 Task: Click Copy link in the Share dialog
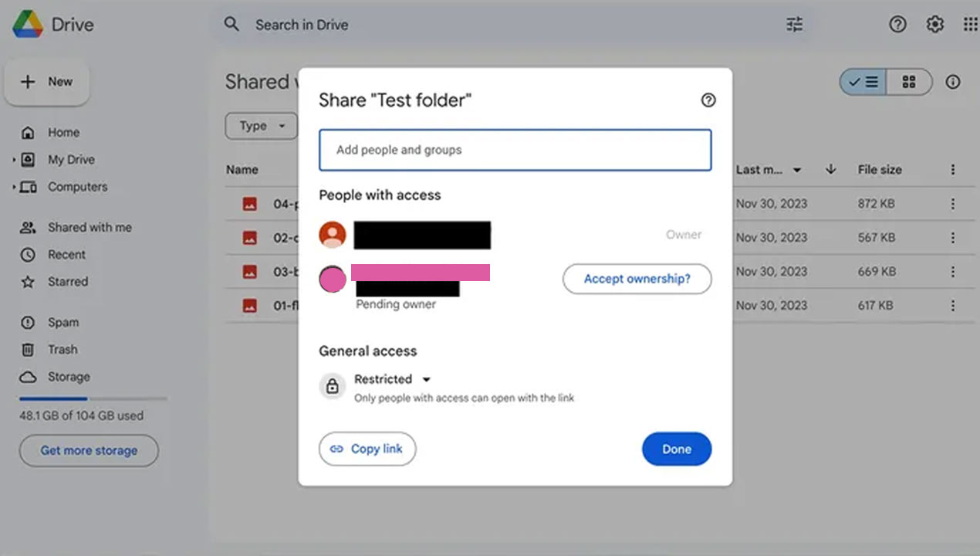(x=367, y=449)
